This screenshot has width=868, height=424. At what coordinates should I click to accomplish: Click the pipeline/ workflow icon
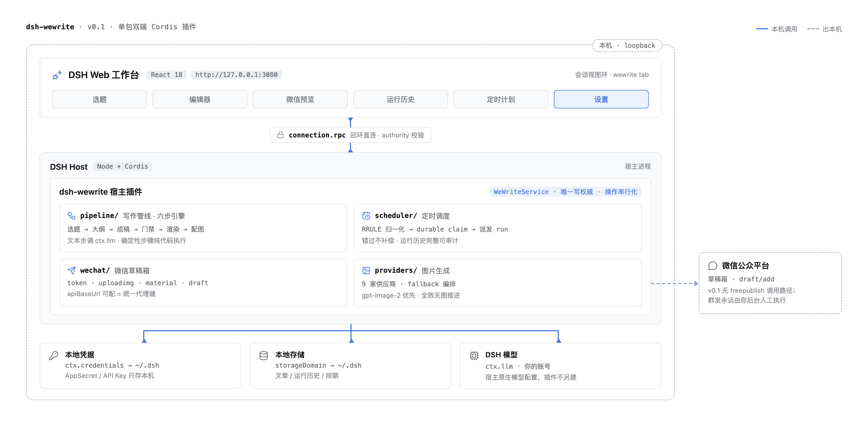coord(71,216)
